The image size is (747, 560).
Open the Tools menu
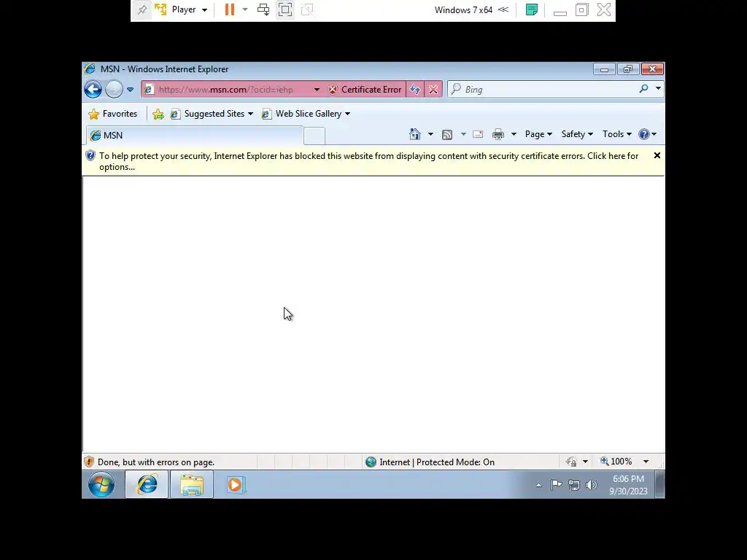click(617, 134)
